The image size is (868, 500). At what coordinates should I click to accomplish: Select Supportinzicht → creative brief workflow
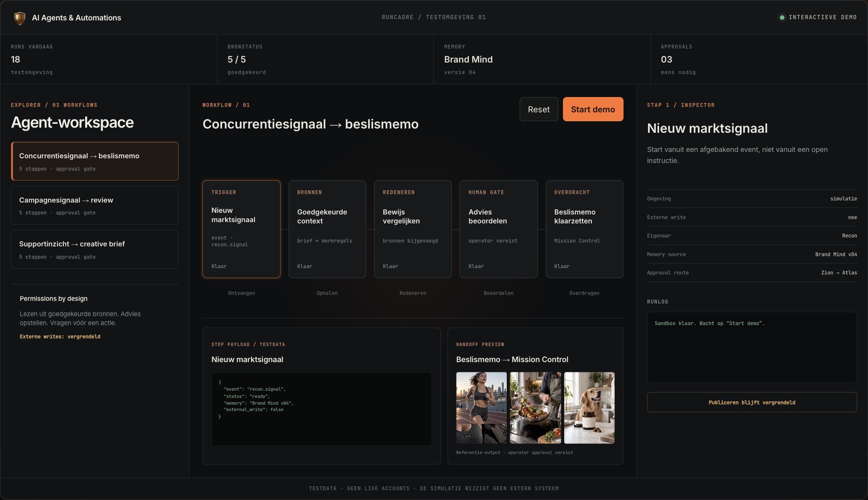tap(94, 249)
